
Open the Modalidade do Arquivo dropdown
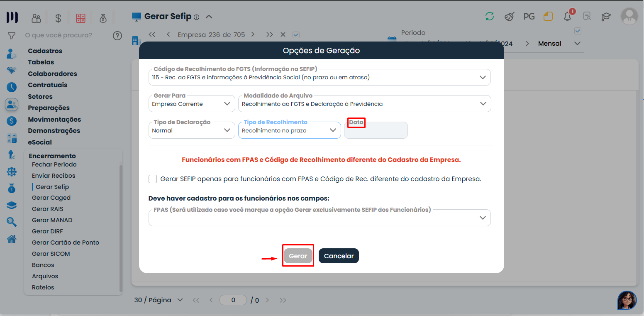(364, 104)
